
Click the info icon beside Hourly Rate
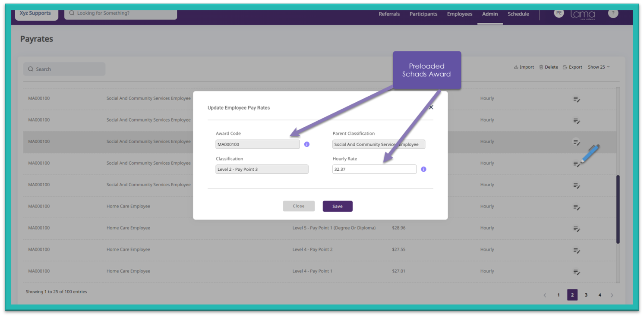(423, 169)
